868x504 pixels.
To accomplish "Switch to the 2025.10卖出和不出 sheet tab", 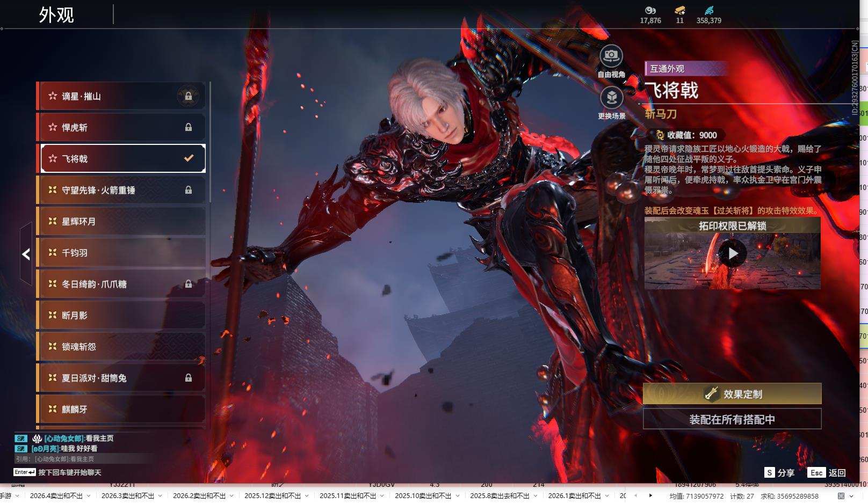I will (423, 496).
